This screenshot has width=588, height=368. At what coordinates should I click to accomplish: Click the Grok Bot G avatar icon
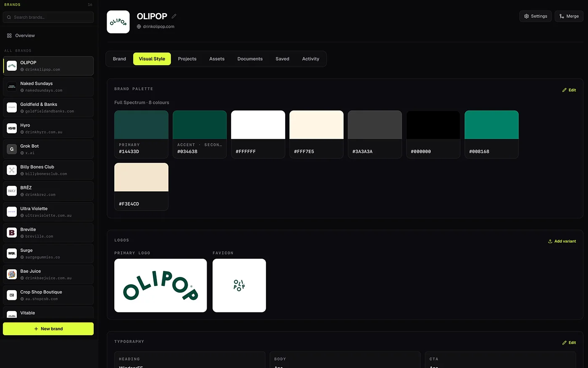tap(12, 149)
